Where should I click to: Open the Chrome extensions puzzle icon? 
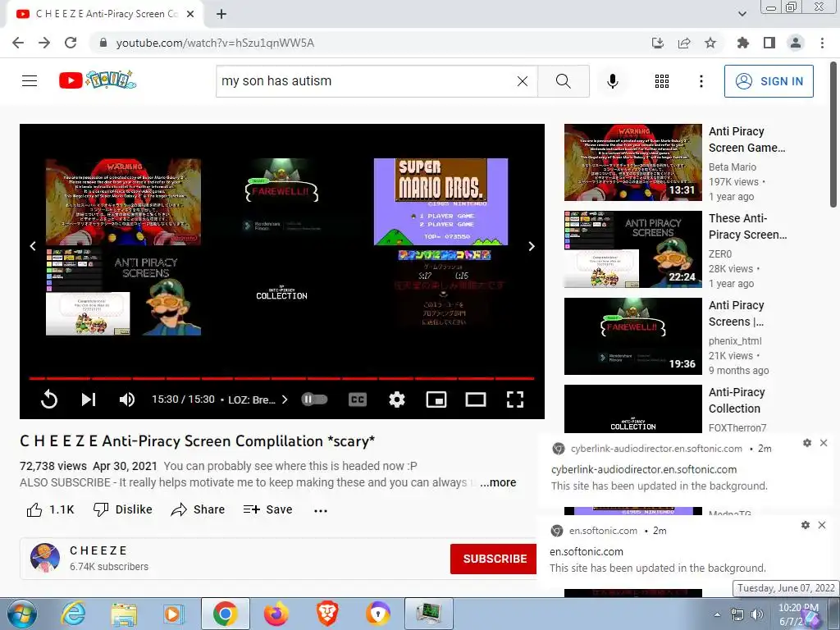click(743, 43)
